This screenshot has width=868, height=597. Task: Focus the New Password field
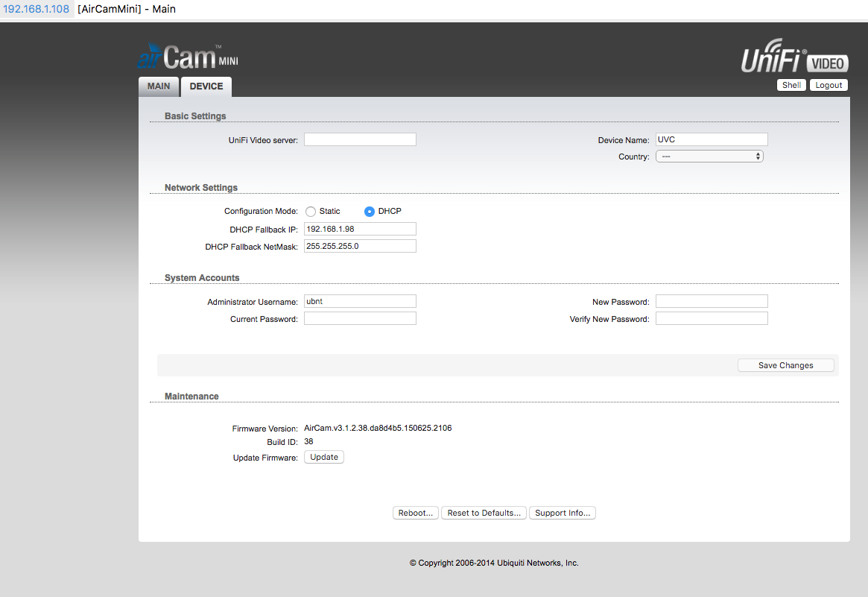pos(712,301)
